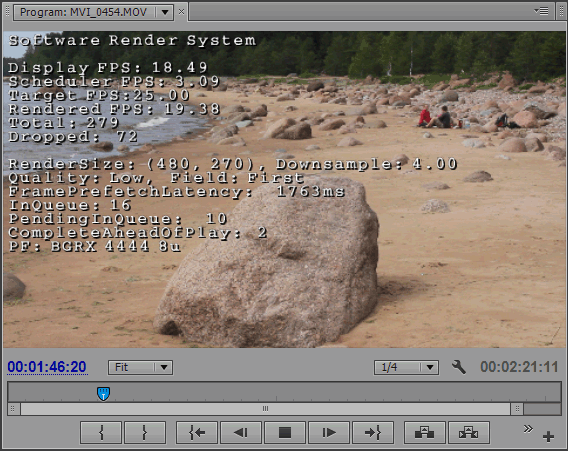Stop playback
The image size is (568, 451).
[x=285, y=432]
